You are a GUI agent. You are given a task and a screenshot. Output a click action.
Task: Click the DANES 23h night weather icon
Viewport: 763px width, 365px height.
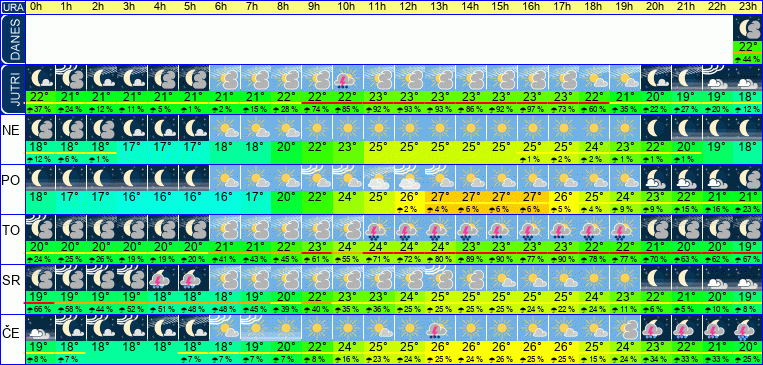pos(747,28)
